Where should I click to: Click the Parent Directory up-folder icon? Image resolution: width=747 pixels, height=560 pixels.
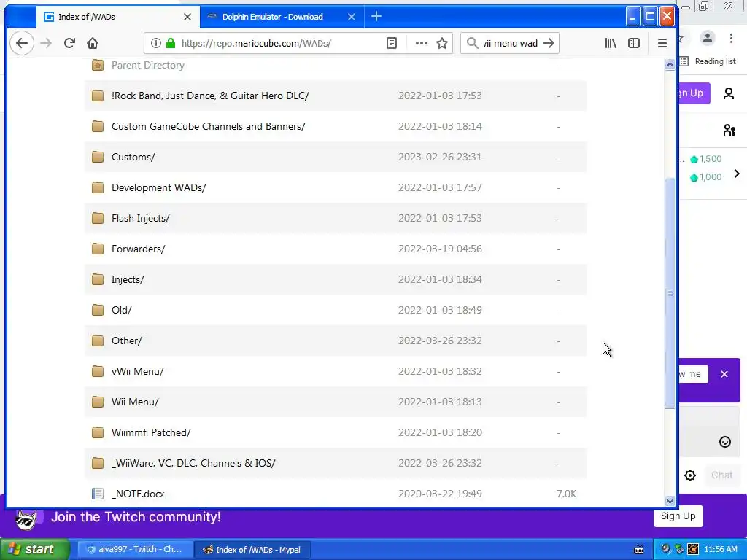tap(98, 65)
